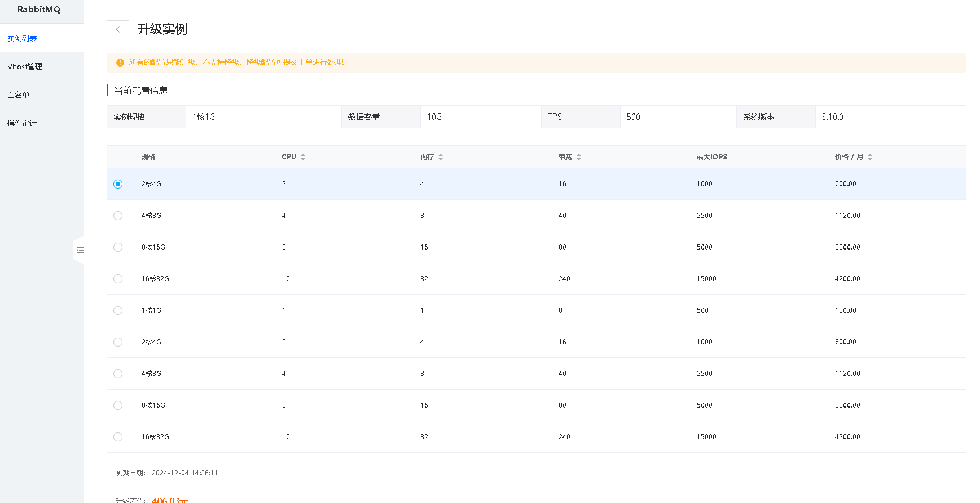The width and height of the screenshot is (980, 503).
Task: Sort the table by CPU column
Action: [x=302, y=157]
